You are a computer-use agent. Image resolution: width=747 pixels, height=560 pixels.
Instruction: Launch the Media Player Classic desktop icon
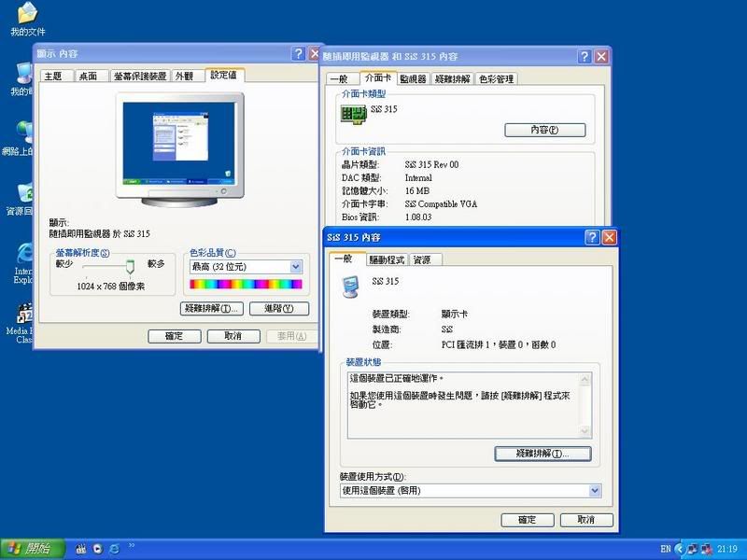pyautogui.click(x=22, y=316)
